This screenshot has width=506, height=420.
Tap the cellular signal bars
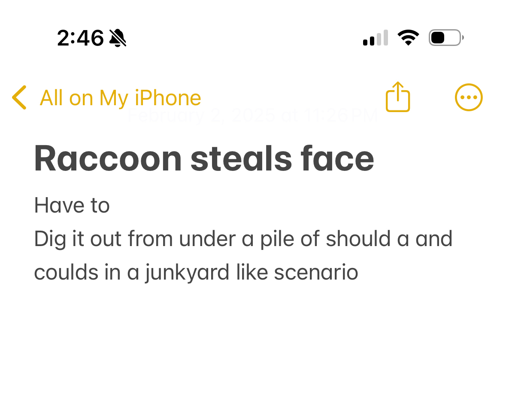(375, 38)
